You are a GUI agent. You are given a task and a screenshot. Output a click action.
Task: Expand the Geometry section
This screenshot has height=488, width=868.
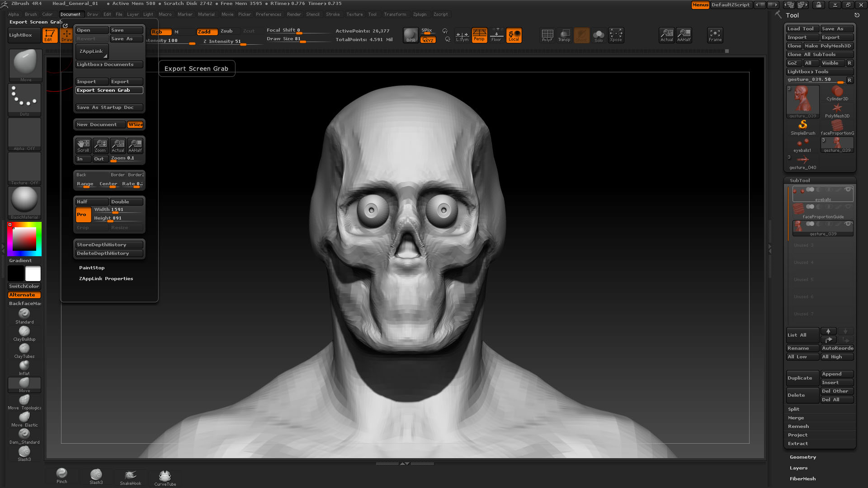pyautogui.click(x=803, y=457)
